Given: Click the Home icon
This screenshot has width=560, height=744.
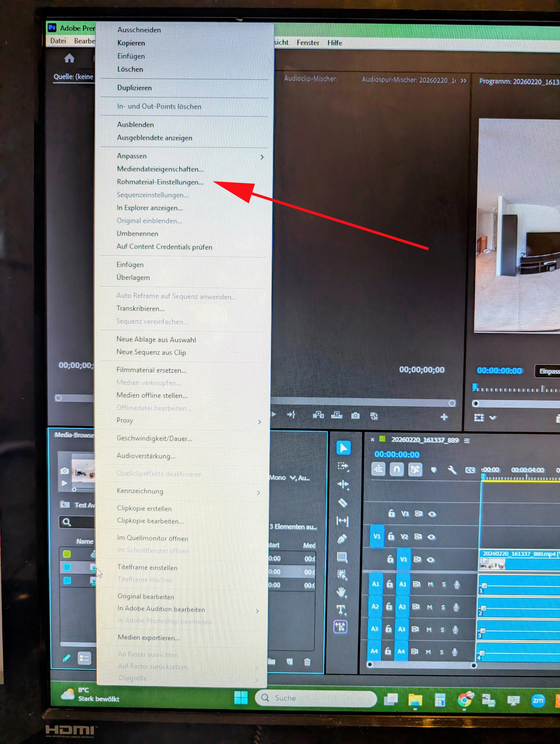Looking at the screenshot, I should pos(69,59).
